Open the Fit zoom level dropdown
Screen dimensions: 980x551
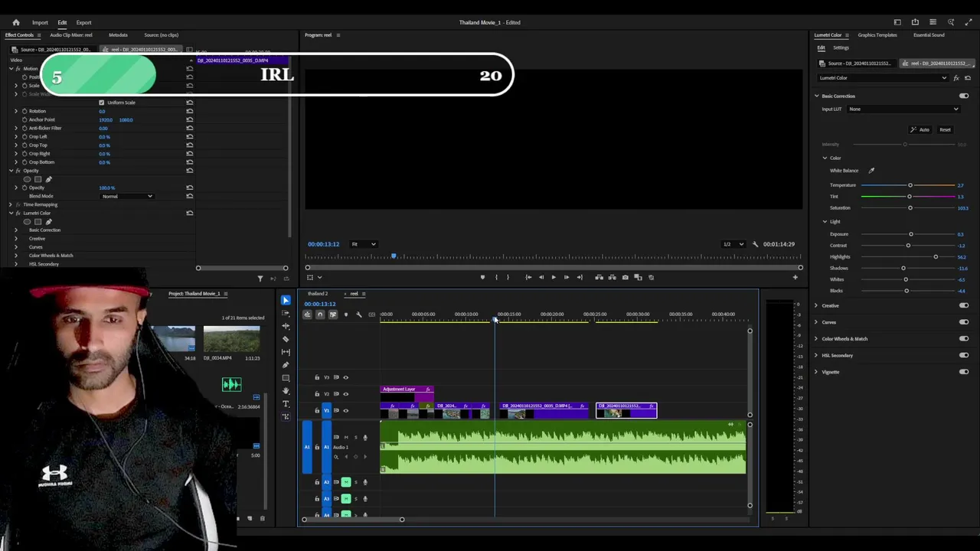click(x=364, y=244)
